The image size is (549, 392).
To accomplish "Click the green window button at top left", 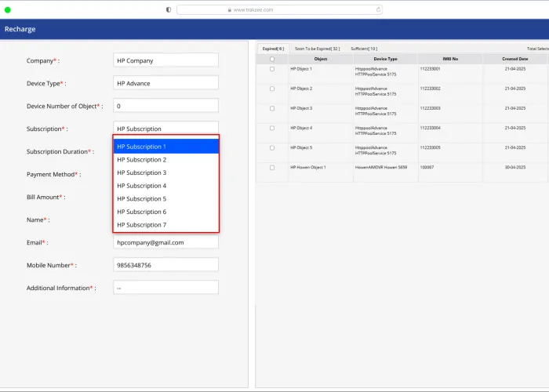I will coord(8,9).
